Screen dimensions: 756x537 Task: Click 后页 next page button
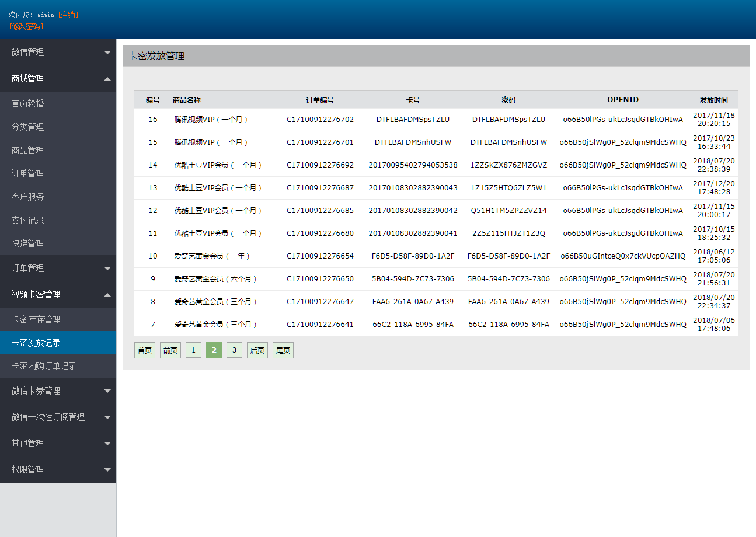(257, 350)
